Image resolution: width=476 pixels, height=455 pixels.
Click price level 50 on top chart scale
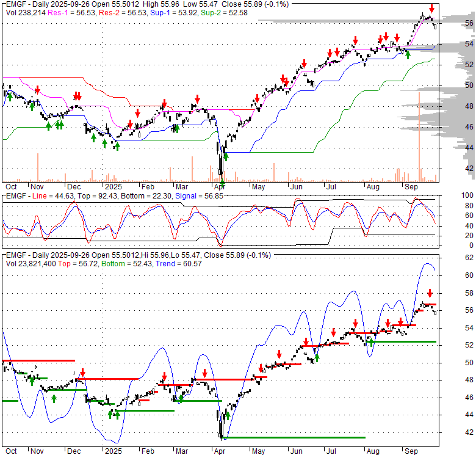[469, 86]
